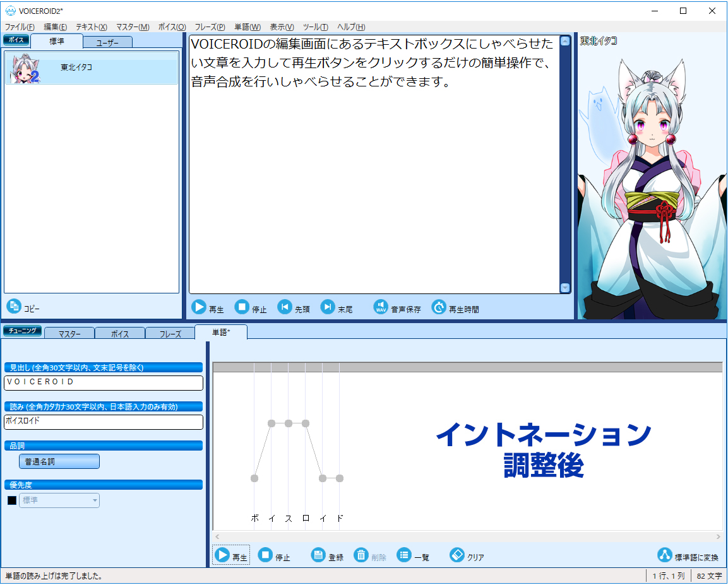Image resolution: width=728 pixels, height=585 pixels.
Task: Play the word reading in the 単語 tuning panel
Action: (230, 555)
